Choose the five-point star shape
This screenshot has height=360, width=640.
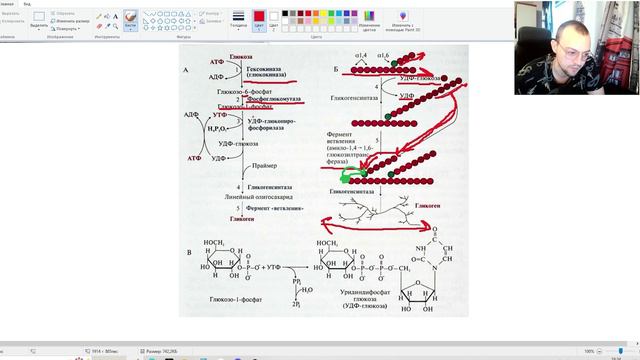click(x=160, y=28)
